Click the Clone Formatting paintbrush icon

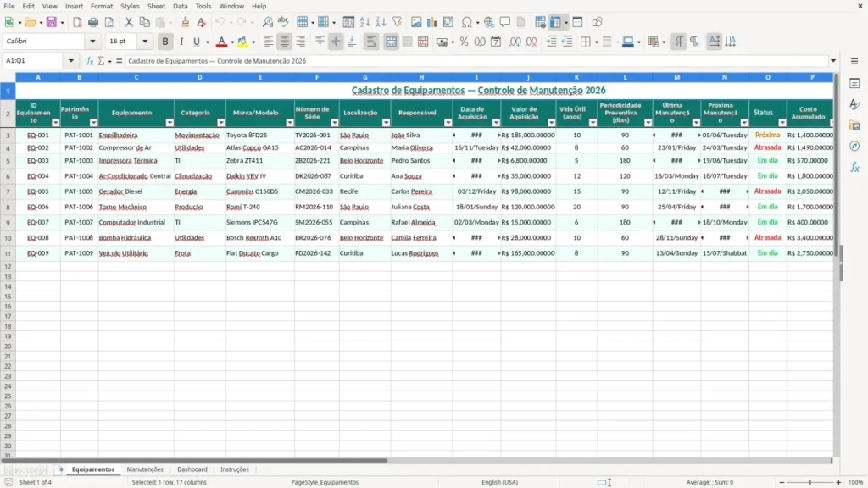pos(186,22)
